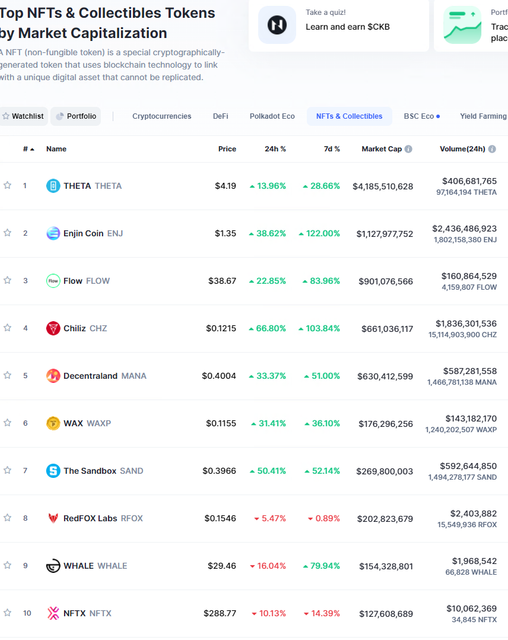Sort by Market Cap column header
The height and width of the screenshot is (640, 508).
coord(382,149)
